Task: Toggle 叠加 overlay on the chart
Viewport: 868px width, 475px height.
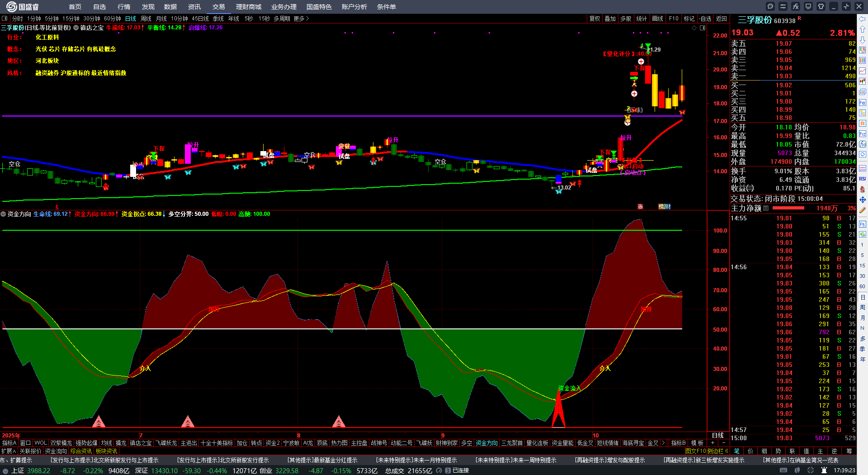Action: pyautogui.click(x=610, y=19)
